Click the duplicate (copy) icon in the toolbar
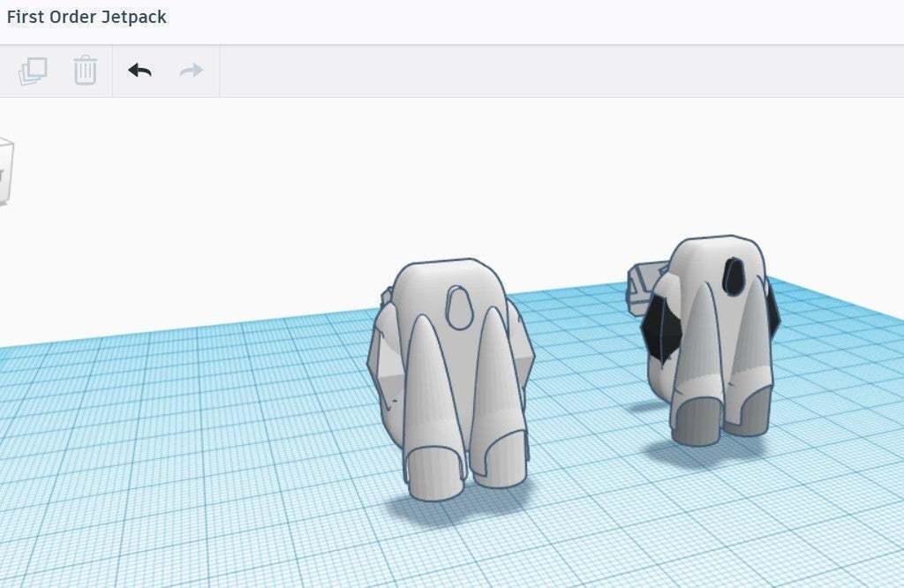 pos(34,71)
